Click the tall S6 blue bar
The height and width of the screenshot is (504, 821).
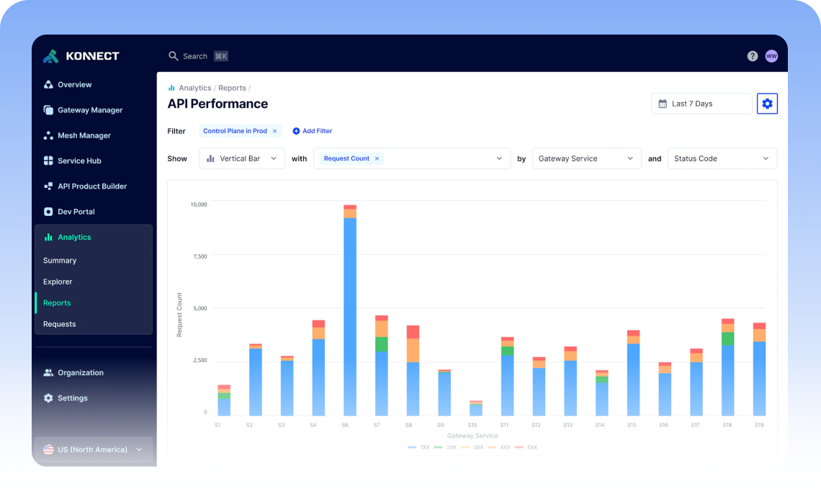[350, 317]
